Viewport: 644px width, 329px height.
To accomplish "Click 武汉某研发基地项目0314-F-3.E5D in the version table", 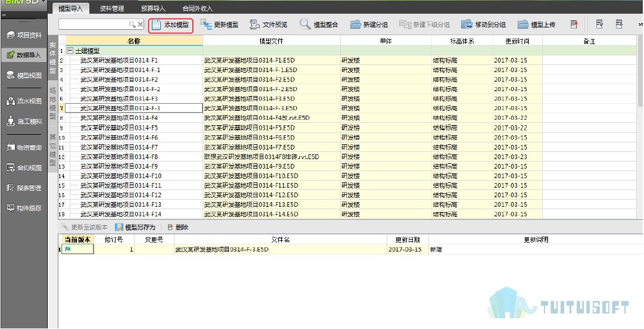I will 281,249.
